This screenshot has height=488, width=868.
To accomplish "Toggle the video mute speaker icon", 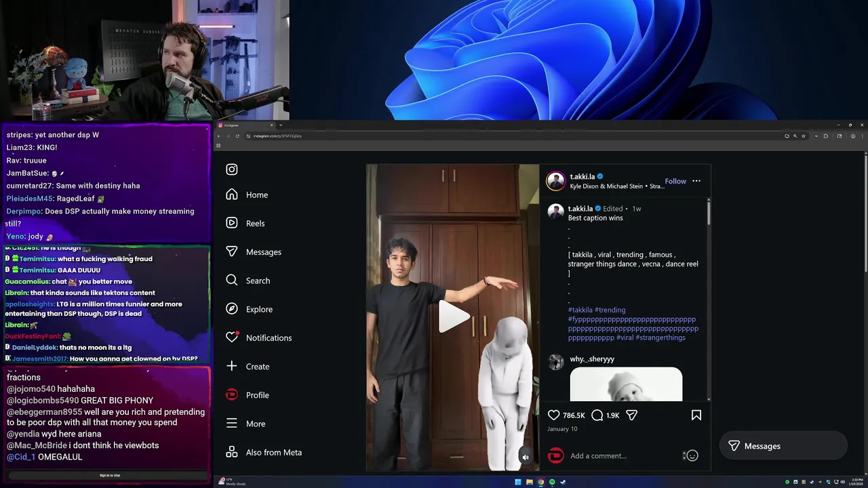I will click(x=526, y=457).
